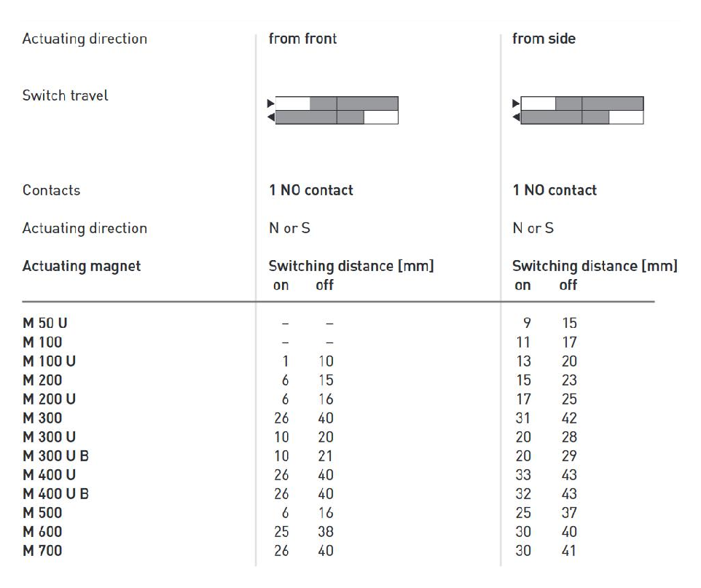The height and width of the screenshot is (588, 701).
Task: Select the lower bar's white segment under from front
Action: (x=380, y=117)
